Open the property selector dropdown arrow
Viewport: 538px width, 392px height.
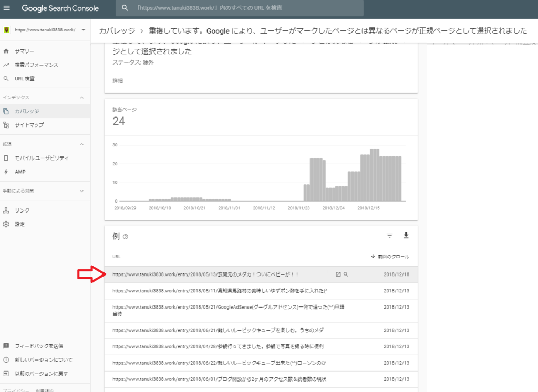pos(84,30)
